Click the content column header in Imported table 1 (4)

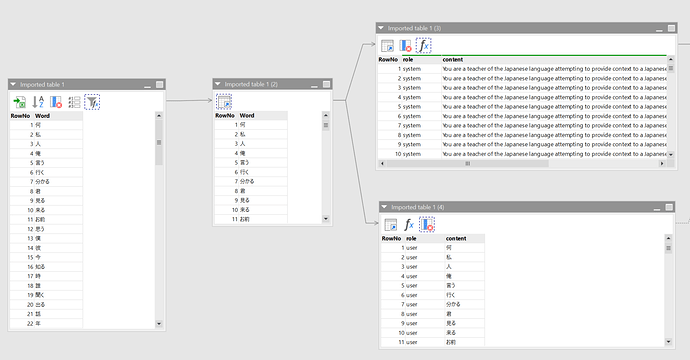[x=465, y=239]
